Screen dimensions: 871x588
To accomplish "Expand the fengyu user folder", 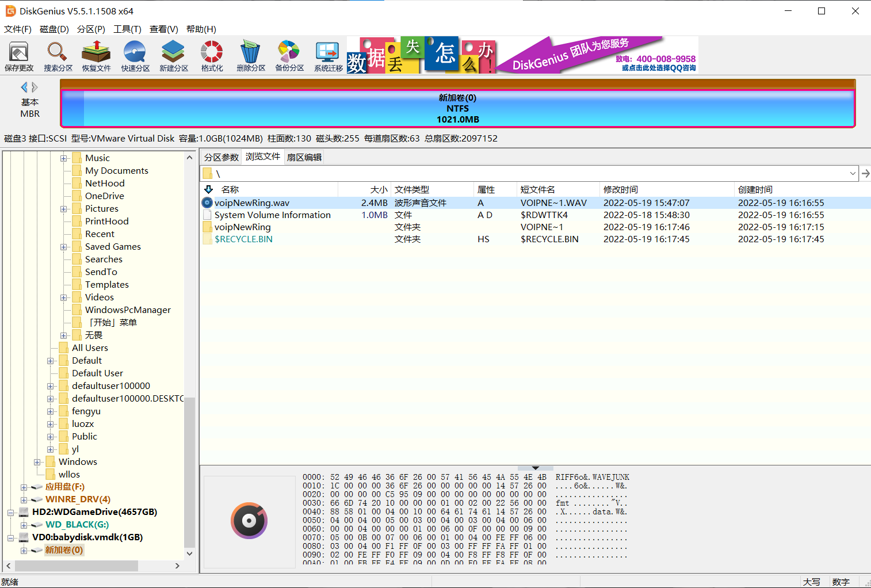I will click(51, 411).
